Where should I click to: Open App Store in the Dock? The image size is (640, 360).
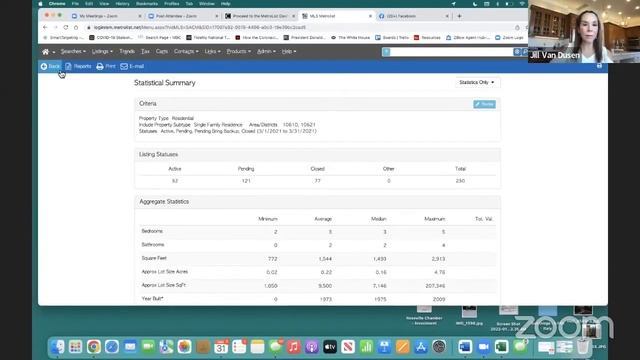pos(421,347)
